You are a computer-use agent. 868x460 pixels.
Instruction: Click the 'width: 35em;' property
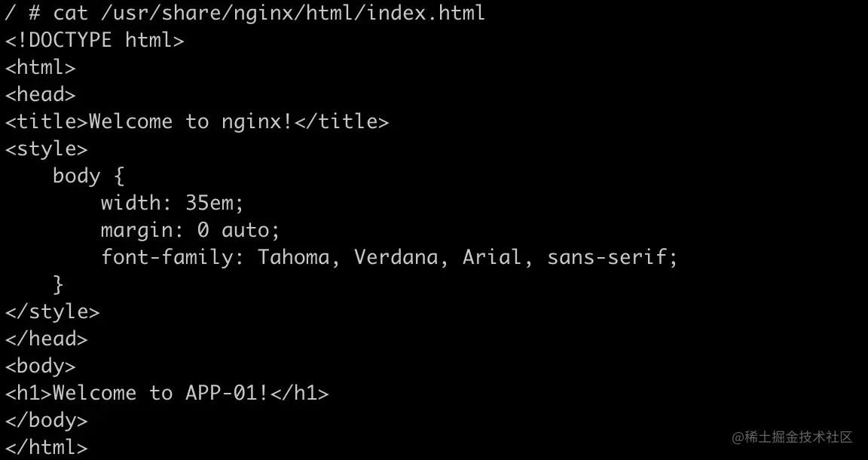172,204
